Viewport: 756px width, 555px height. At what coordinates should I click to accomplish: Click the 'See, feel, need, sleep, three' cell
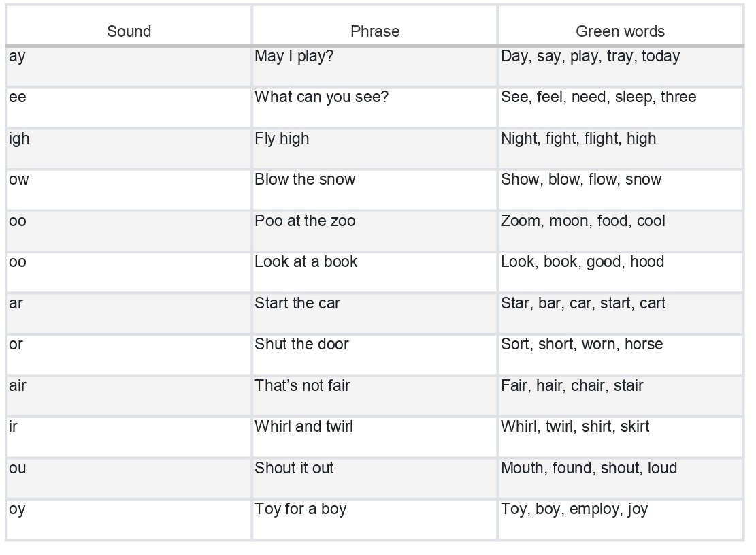[621, 108]
